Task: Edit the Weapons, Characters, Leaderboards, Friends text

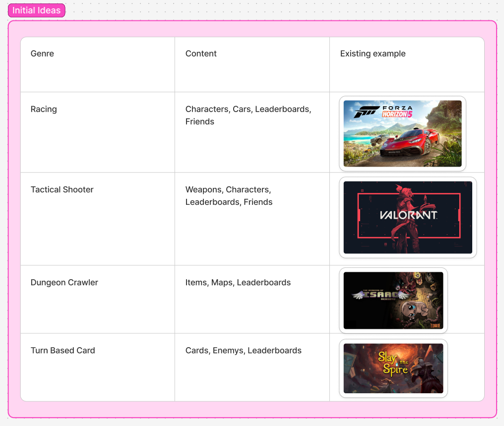Action: click(x=229, y=195)
